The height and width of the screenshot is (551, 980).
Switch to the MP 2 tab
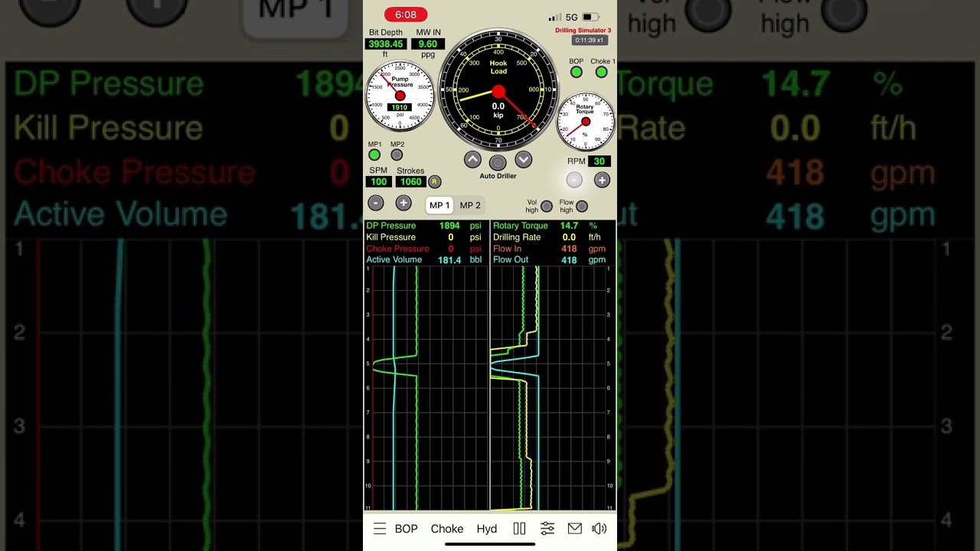pos(470,205)
